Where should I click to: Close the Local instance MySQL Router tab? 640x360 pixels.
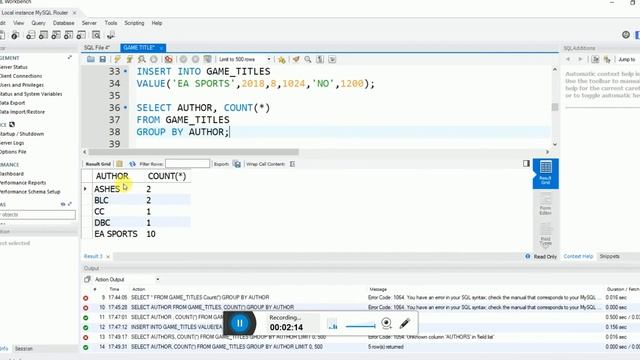point(74,13)
